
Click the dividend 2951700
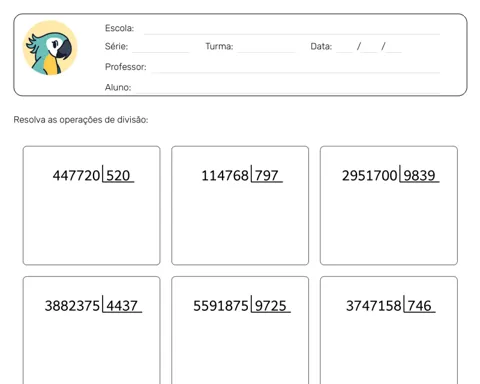pyautogui.click(x=370, y=175)
